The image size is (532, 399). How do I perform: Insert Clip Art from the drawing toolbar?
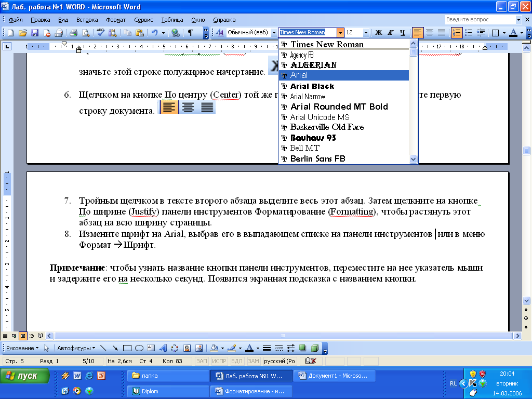pos(187,348)
